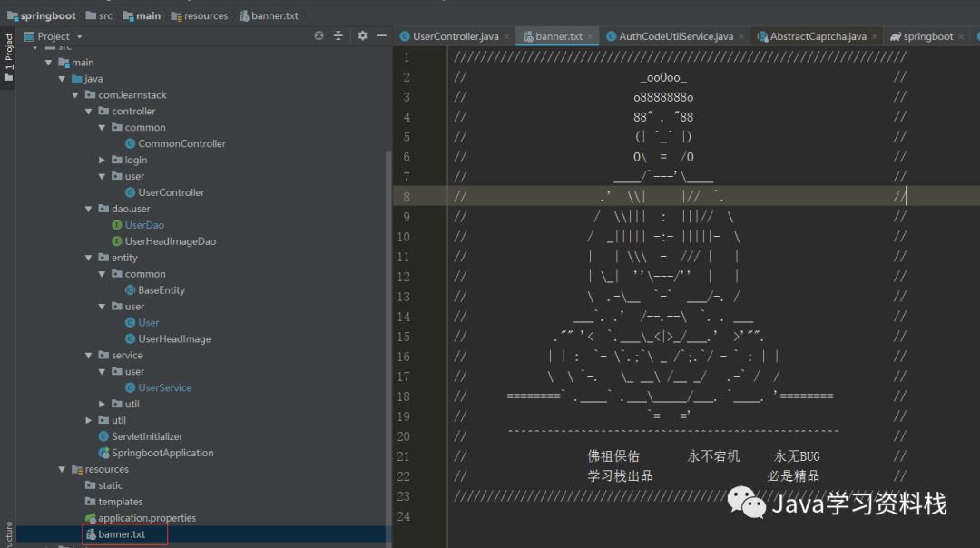Select SpringbootApplication class in tree
Image resolution: width=980 pixels, height=548 pixels.
(162, 453)
